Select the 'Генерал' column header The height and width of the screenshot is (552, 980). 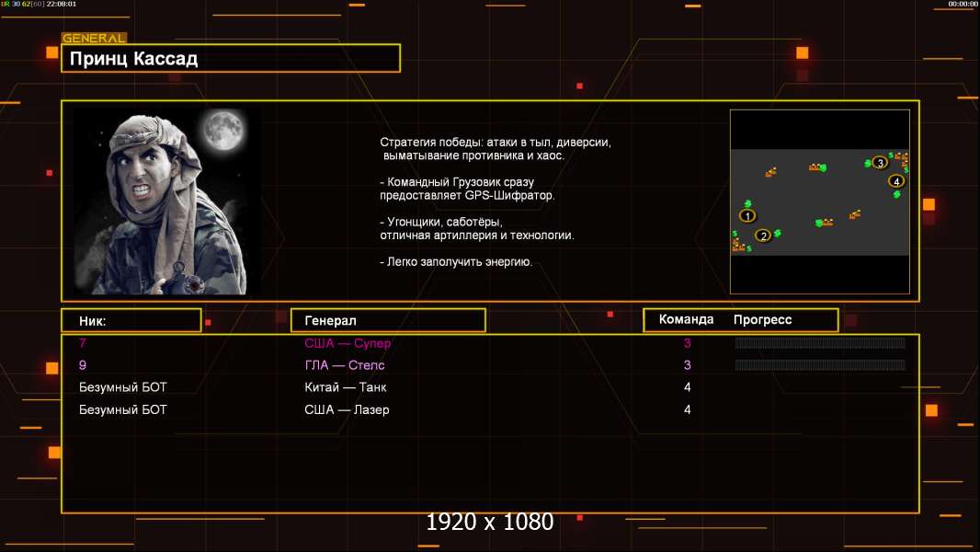[x=388, y=321]
